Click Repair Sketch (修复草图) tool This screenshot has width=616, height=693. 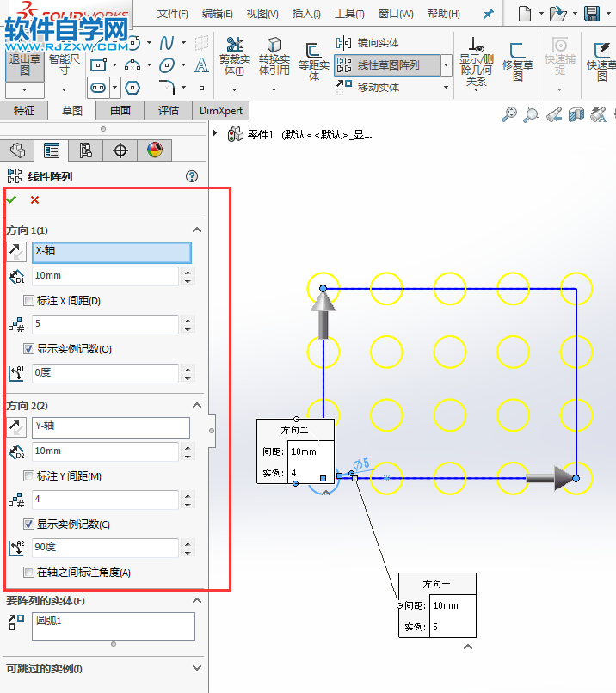(517, 62)
